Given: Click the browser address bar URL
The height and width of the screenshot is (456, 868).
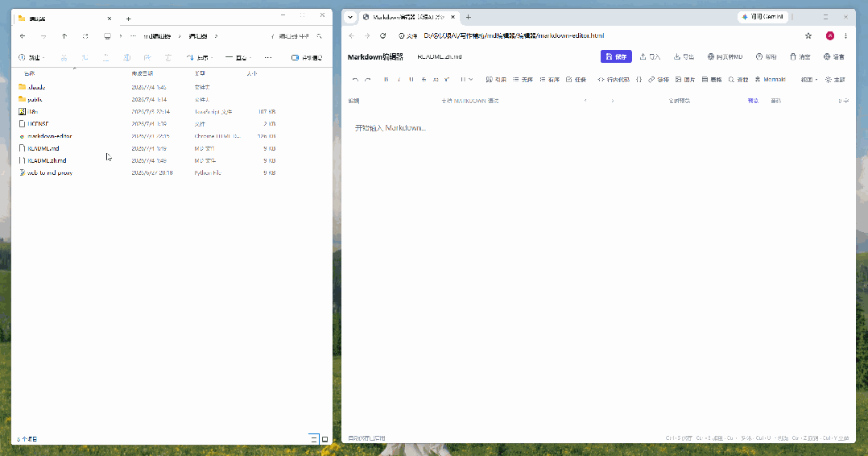Looking at the screenshot, I should click(514, 35).
